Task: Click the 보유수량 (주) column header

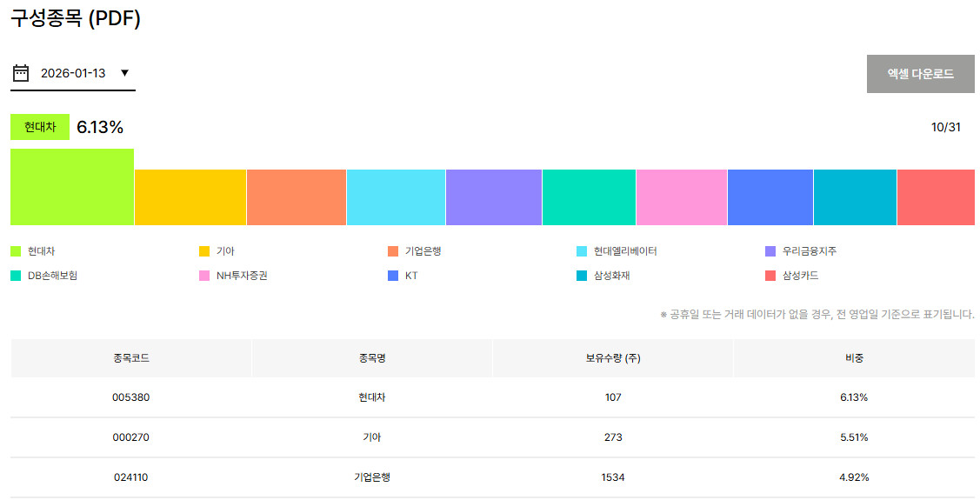Action: [x=613, y=359]
